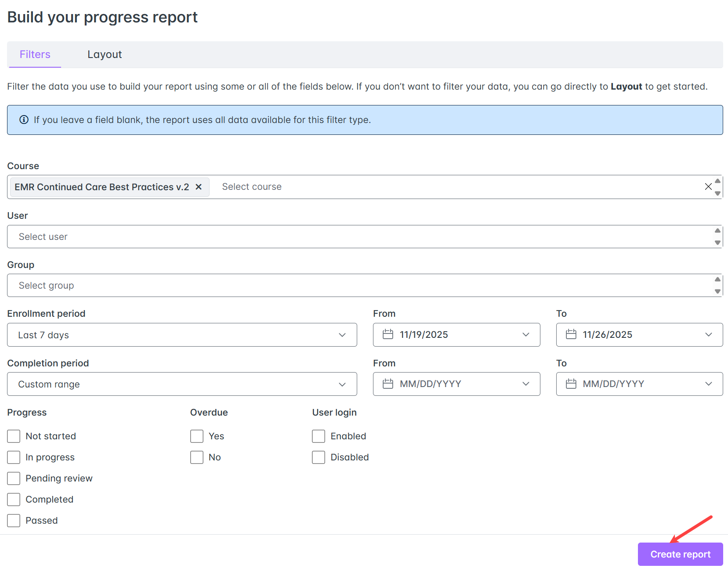The height and width of the screenshot is (572, 728).
Task: Check the Not started progress checkbox
Action: click(x=14, y=436)
